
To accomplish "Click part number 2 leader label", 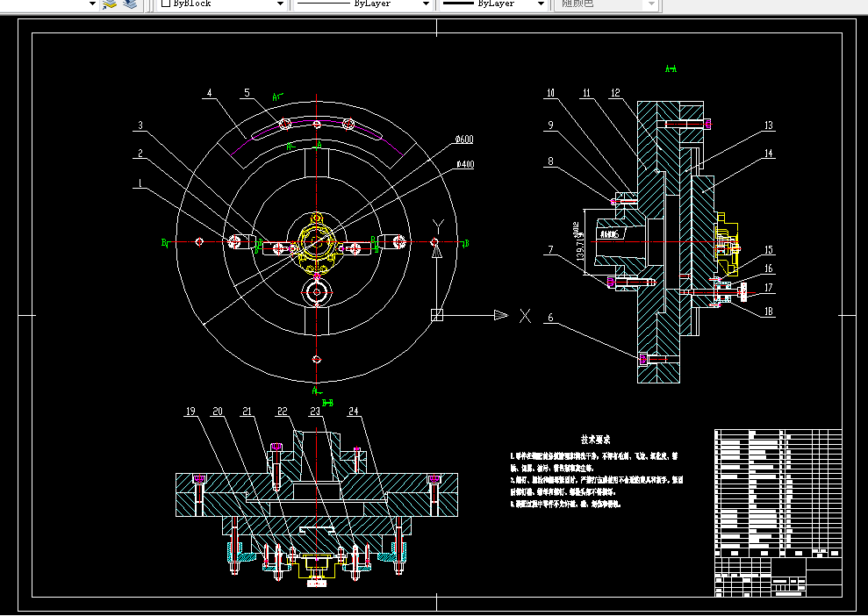I will [x=140, y=154].
